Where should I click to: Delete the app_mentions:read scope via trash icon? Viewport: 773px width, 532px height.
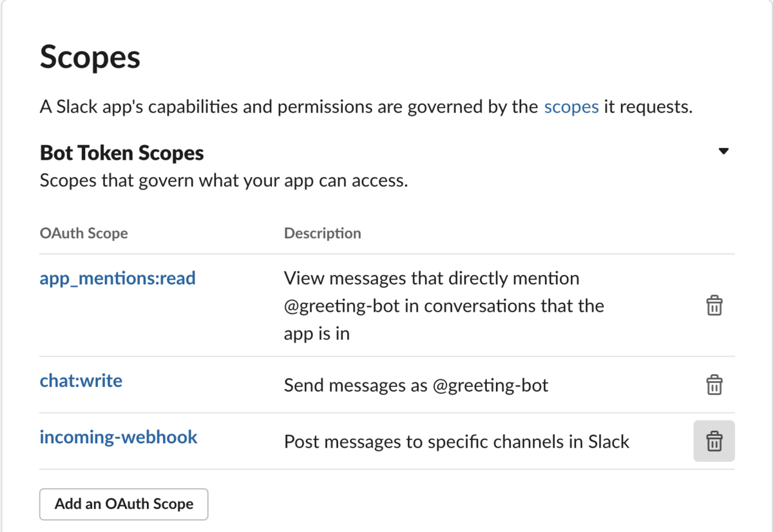coord(714,305)
